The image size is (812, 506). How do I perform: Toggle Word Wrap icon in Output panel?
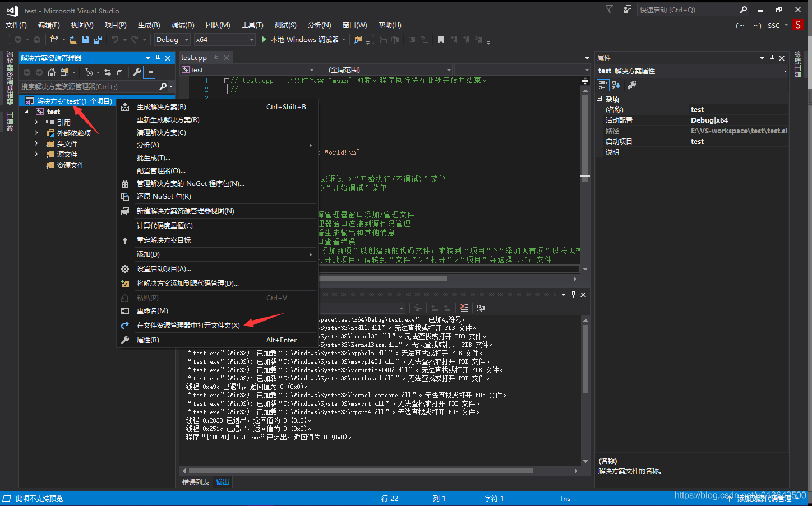[x=481, y=308]
